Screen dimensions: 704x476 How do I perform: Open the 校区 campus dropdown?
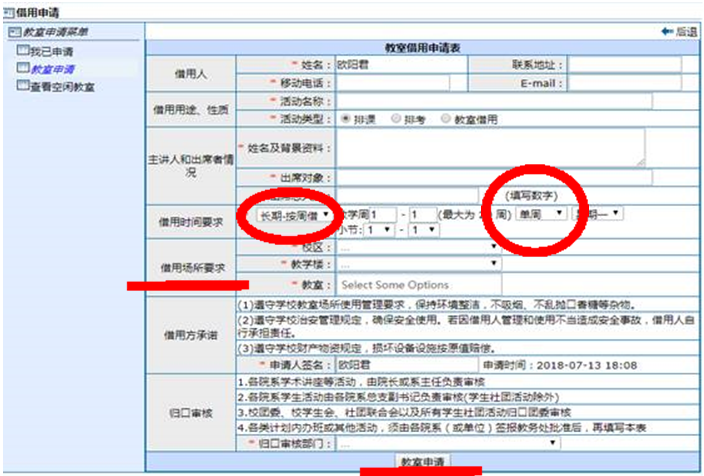(x=418, y=247)
